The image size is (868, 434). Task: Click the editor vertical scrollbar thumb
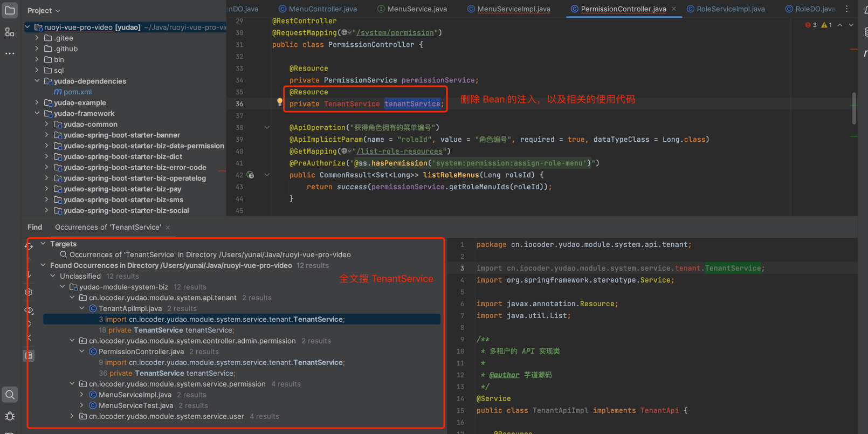pyautogui.click(x=854, y=108)
